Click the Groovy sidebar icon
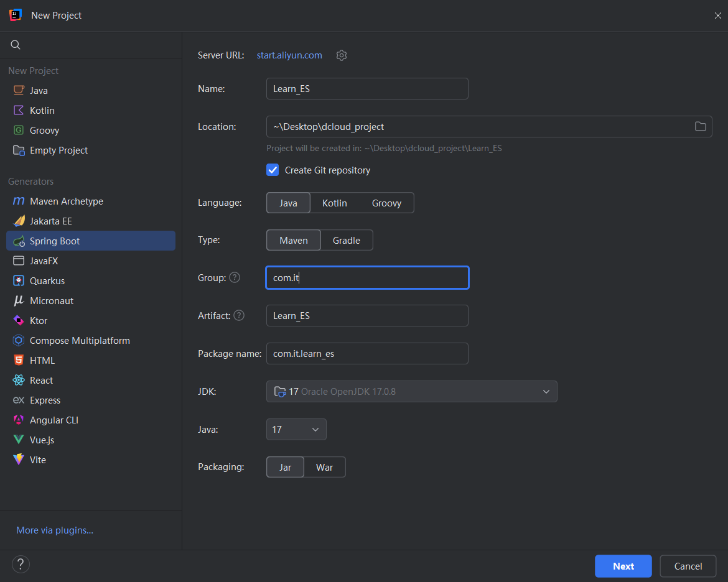This screenshot has height=582, width=728. (19, 130)
